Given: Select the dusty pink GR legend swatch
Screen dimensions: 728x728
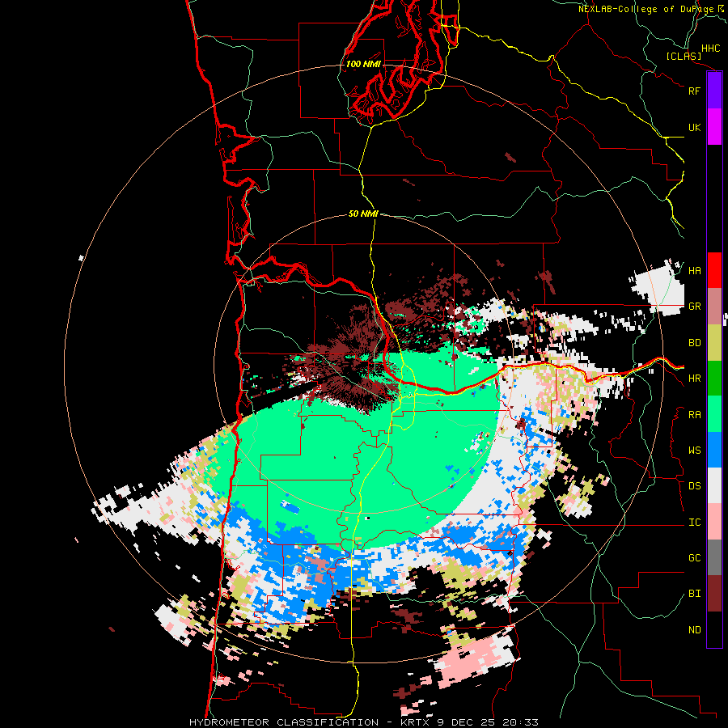Looking at the screenshot, I should pos(714,306).
